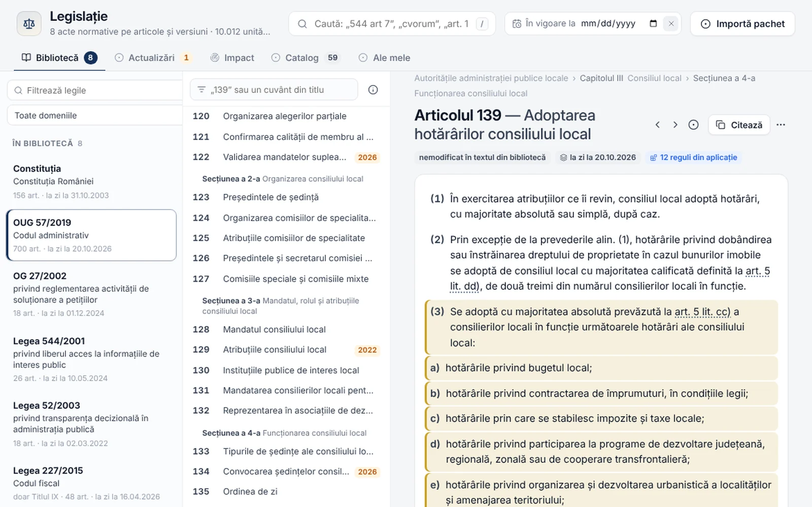Click the search magnifier icon in top bar
This screenshot has width=812, height=507.
point(302,24)
